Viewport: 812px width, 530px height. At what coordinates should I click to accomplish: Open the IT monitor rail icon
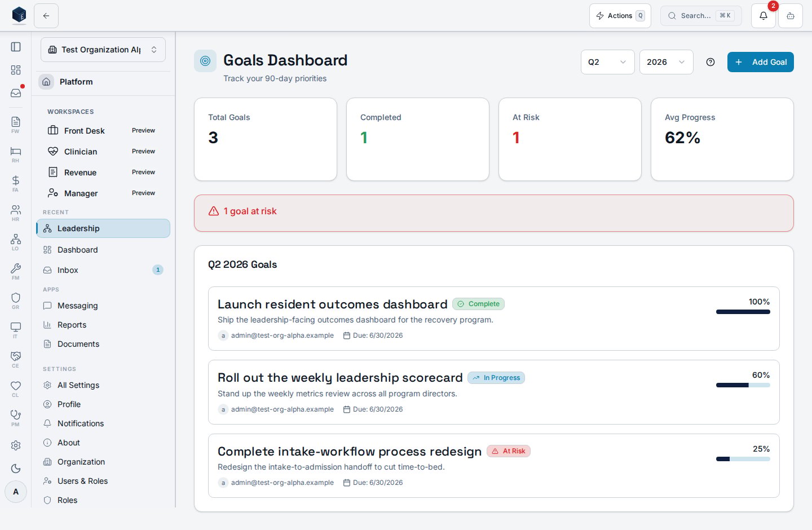tap(16, 330)
